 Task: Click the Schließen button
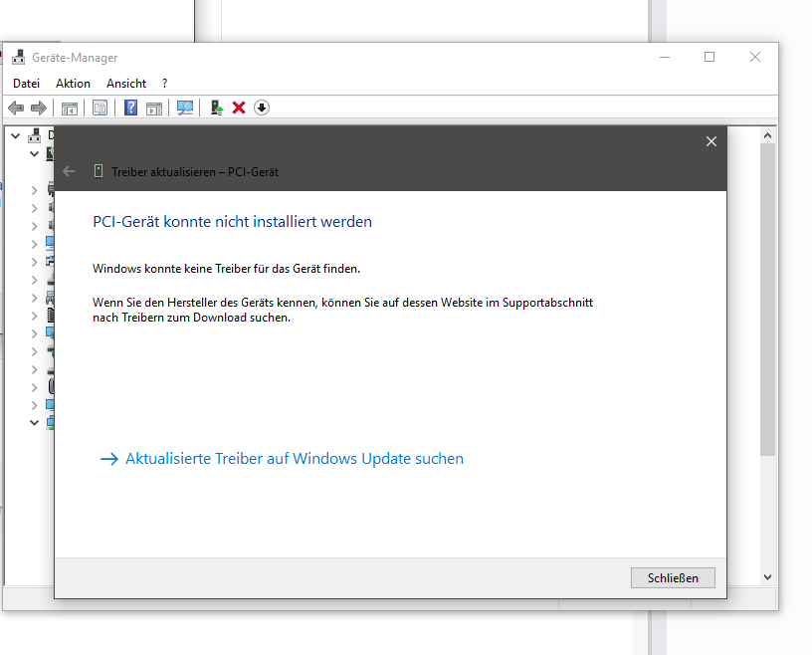pyautogui.click(x=673, y=577)
